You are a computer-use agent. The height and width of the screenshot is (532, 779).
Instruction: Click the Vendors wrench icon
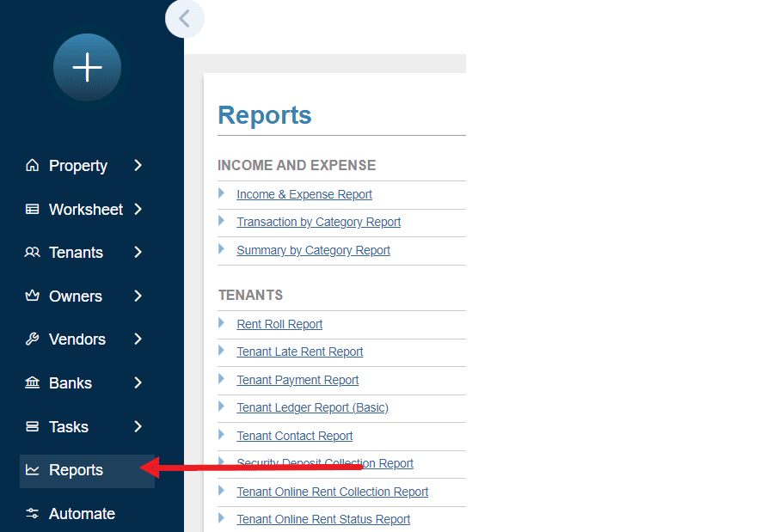33,339
